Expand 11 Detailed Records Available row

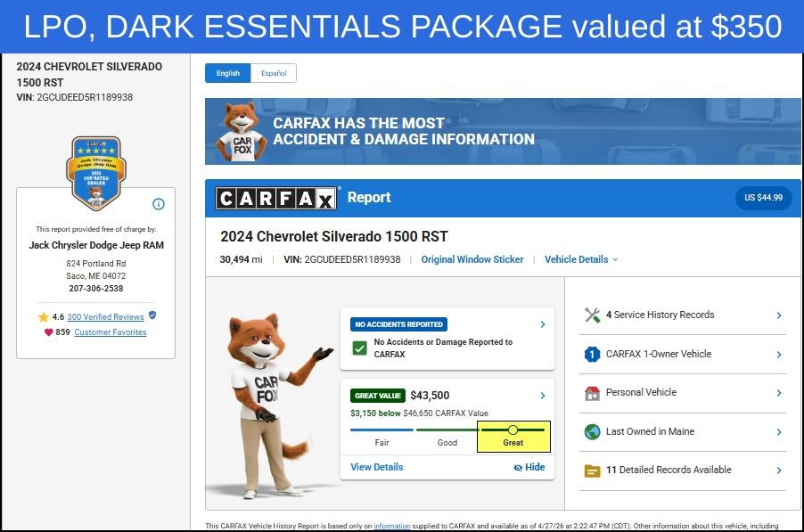click(683, 471)
